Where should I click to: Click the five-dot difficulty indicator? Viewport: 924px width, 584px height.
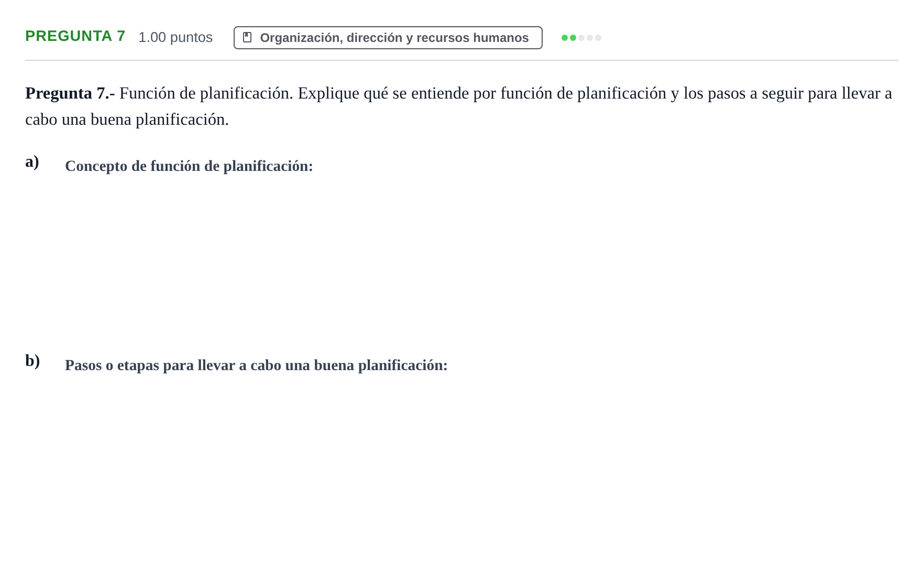click(581, 38)
